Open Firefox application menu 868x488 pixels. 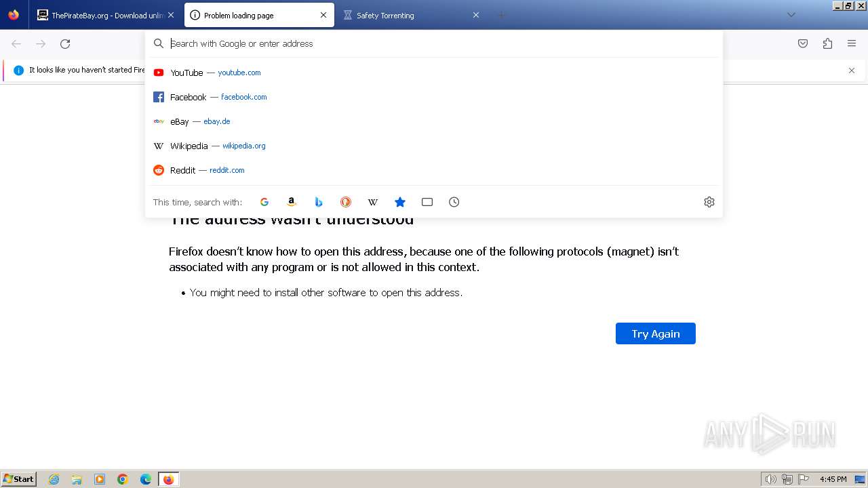click(x=852, y=43)
